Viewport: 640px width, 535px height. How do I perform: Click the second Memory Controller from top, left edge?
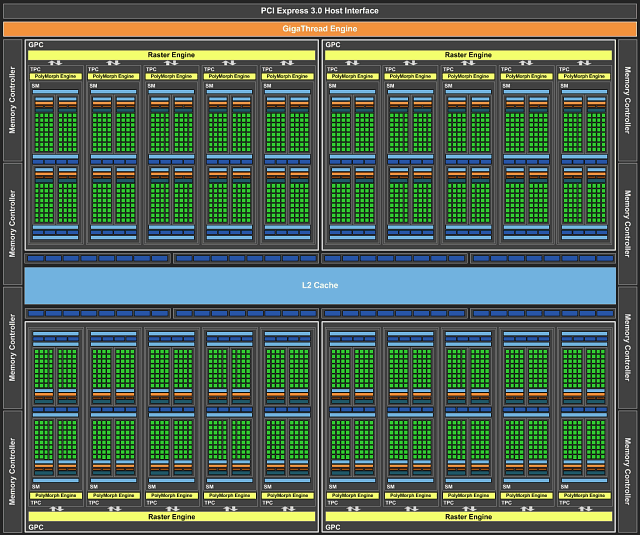[x=12, y=223]
